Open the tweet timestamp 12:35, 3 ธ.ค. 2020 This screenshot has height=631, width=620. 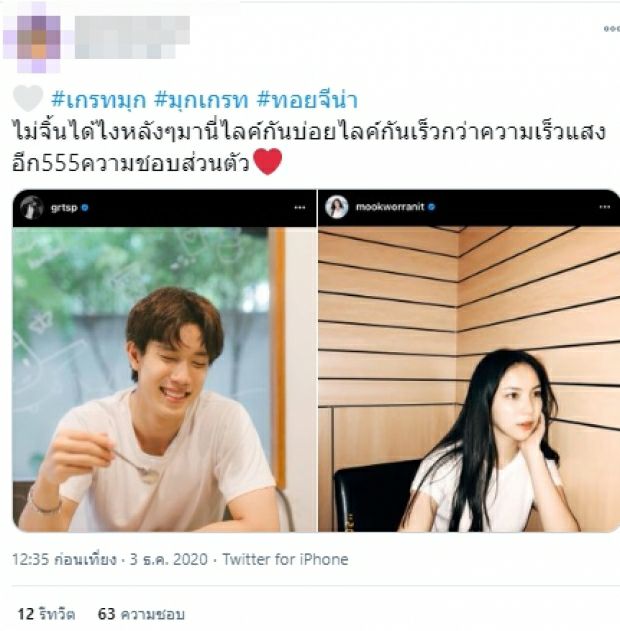pyautogui.click(x=110, y=559)
